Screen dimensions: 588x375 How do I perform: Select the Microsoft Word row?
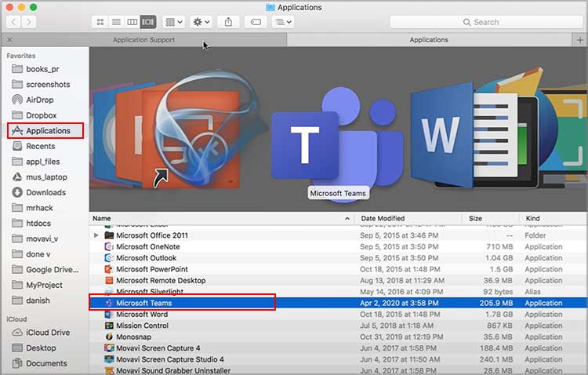pyautogui.click(x=338, y=314)
